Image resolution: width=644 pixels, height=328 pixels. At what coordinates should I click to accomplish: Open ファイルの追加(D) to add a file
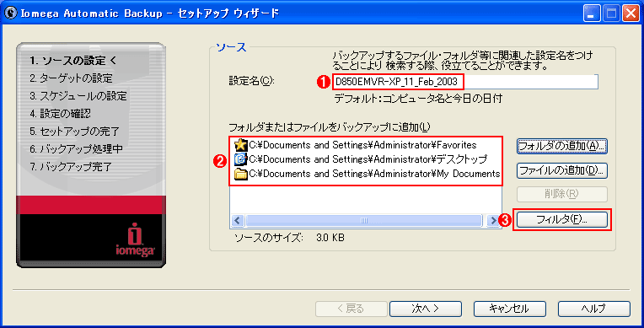(562, 170)
